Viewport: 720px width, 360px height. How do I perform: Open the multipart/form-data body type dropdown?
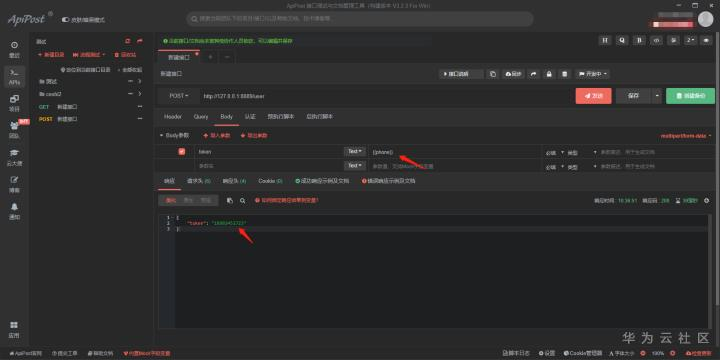pyautogui.click(x=686, y=136)
